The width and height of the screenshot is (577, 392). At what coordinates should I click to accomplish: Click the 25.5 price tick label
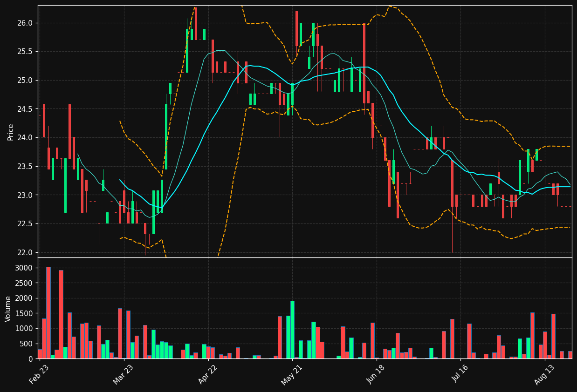26,52
